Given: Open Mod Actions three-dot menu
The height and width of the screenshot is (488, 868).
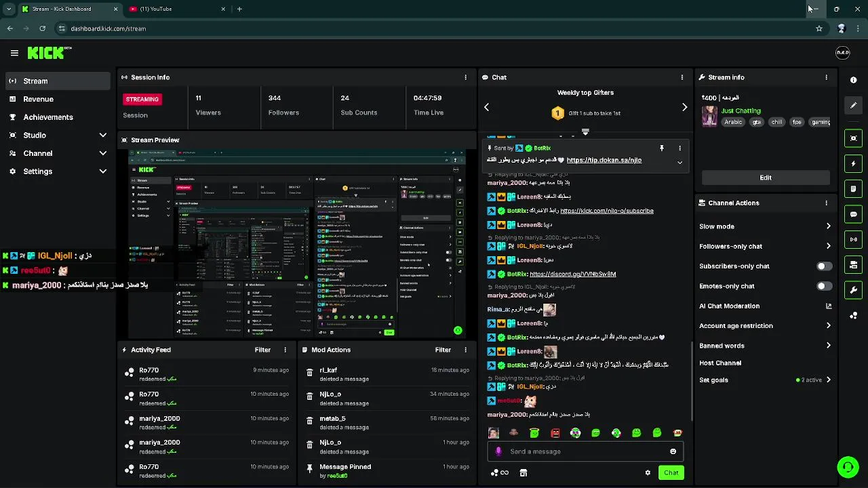Looking at the screenshot, I should point(465,350).
